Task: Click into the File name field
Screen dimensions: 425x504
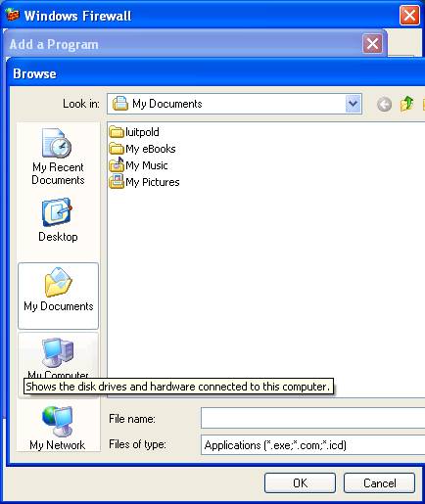Action: click(x=312, y=418)
